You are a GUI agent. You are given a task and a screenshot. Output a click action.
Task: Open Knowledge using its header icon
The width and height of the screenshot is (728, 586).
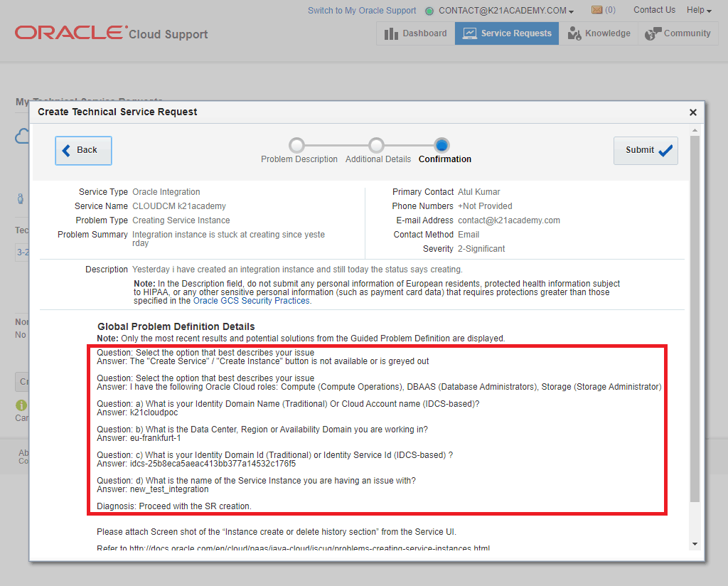coord(574,33)
